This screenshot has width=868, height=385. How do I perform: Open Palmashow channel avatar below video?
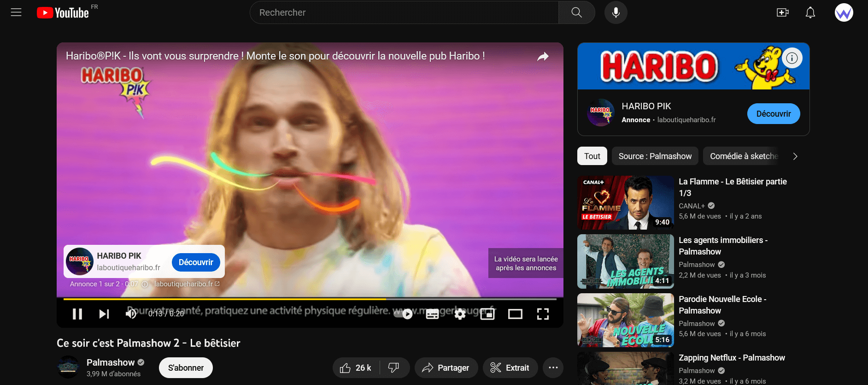pos(68,367)
